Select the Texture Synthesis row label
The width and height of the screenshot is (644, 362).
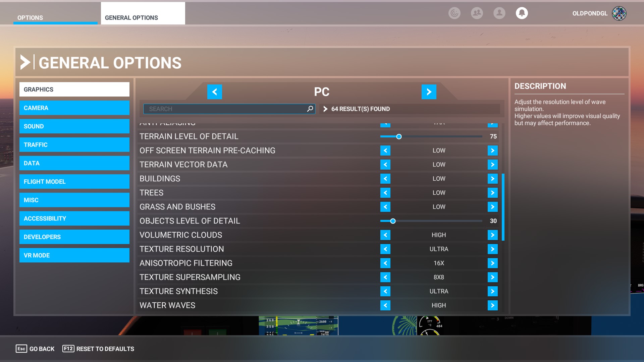pos(179,291)
